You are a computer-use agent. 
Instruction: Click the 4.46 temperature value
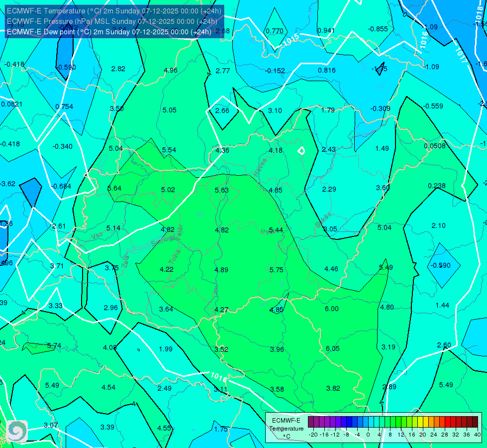331,269
